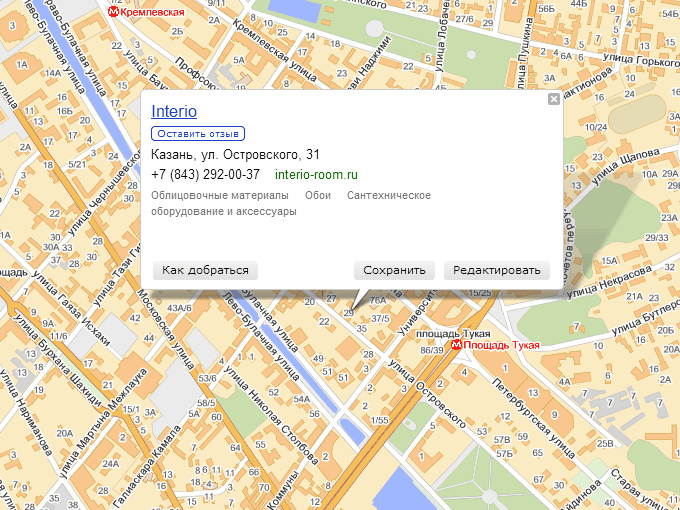Click the Петербургская улица street label

point(533,418)
